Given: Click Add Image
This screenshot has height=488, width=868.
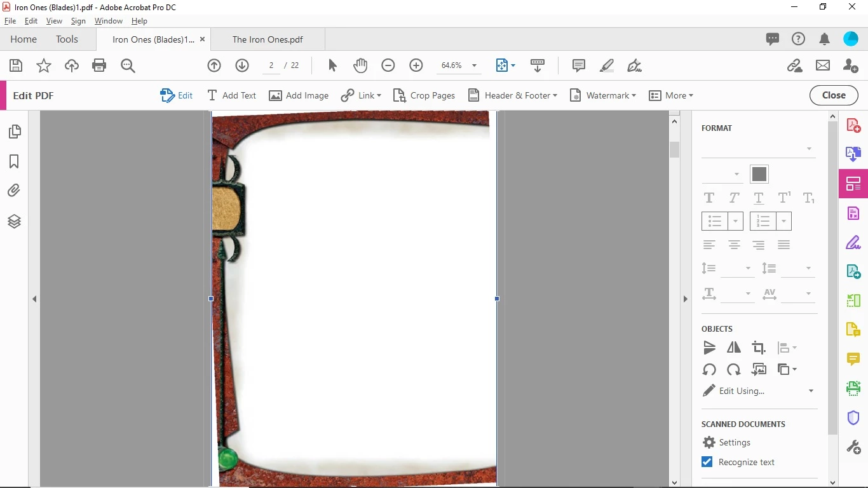Looking at the screenshot, I should coord(299,95).
